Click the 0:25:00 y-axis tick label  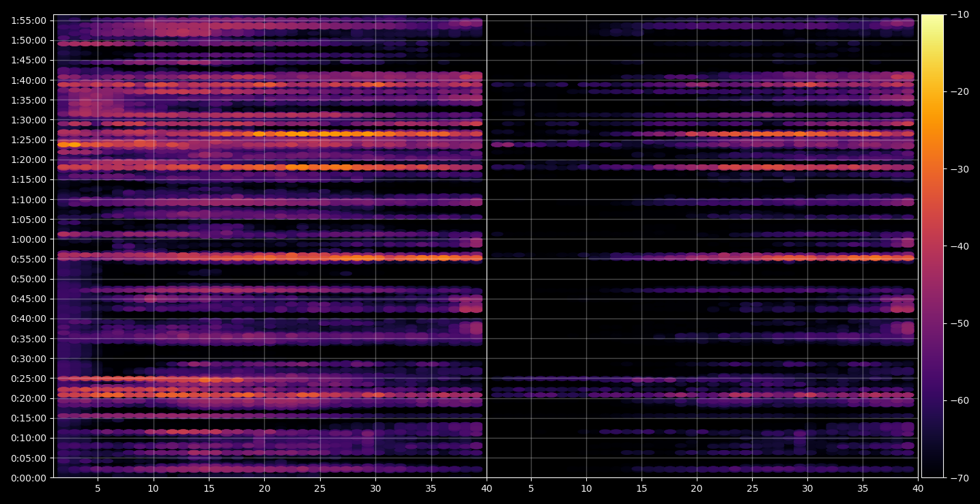(x=29, y=378)
